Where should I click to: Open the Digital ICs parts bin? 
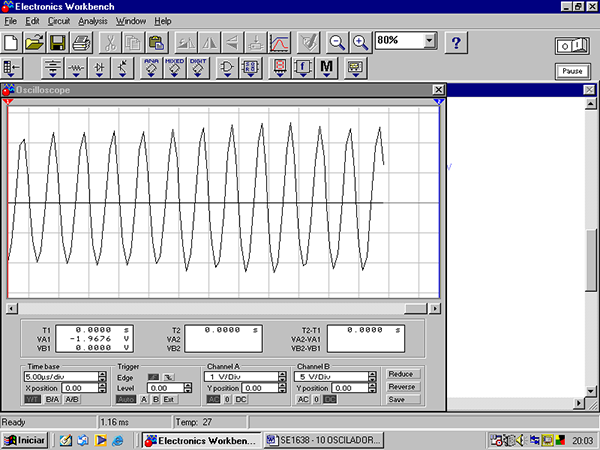pos(198,68)
